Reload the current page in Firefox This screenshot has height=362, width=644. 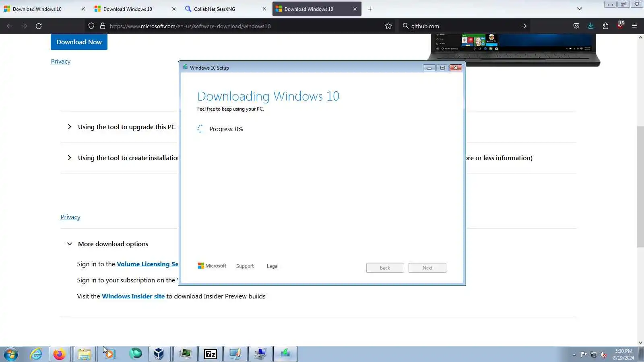click(39, 26)
